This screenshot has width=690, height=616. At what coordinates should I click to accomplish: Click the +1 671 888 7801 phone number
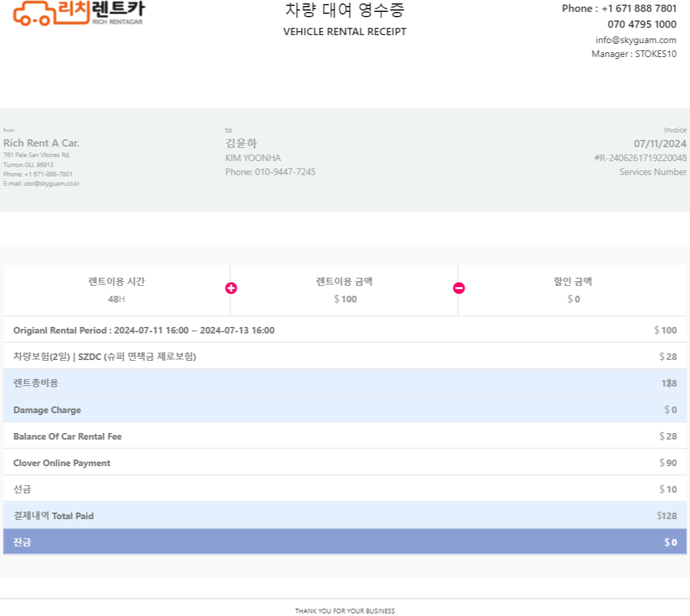639,9
